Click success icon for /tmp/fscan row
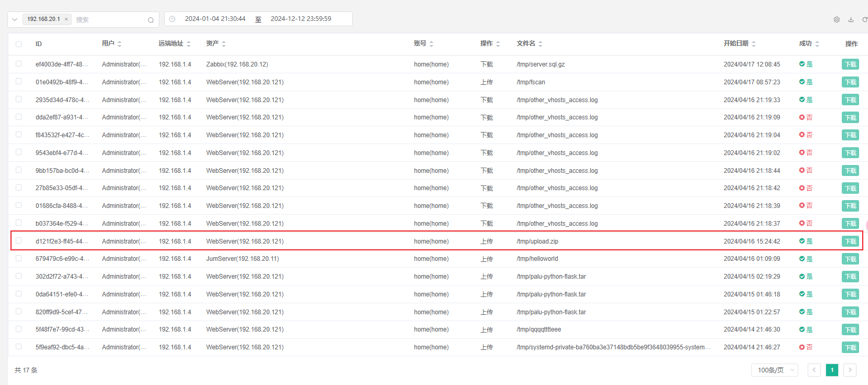 click(x=802, y=82)
